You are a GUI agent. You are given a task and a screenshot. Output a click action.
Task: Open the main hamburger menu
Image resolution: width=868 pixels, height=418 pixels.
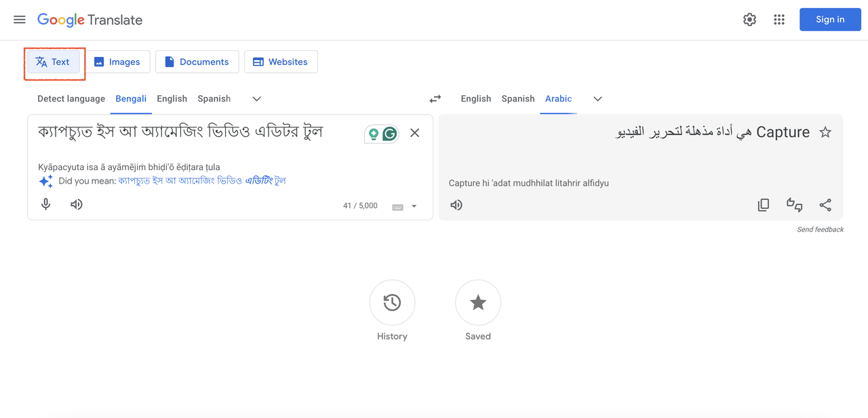[20, 20]
